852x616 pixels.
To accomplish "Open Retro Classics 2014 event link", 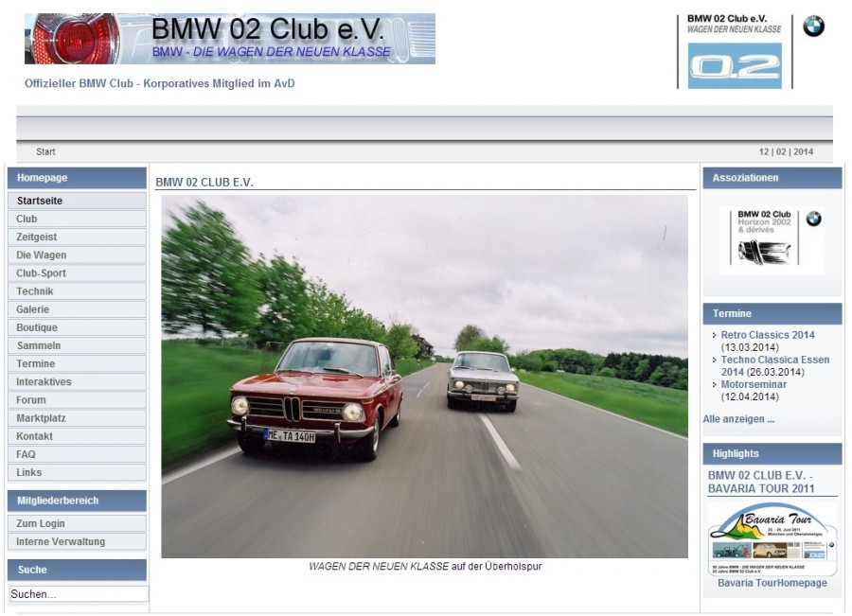I will [767, 335].
